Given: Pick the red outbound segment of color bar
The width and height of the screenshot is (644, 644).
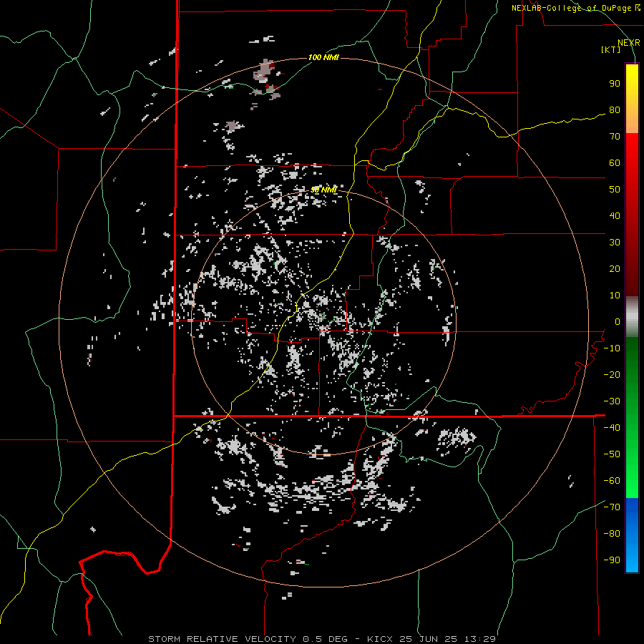Looking at the screenshot, I should tap(632, 215).
